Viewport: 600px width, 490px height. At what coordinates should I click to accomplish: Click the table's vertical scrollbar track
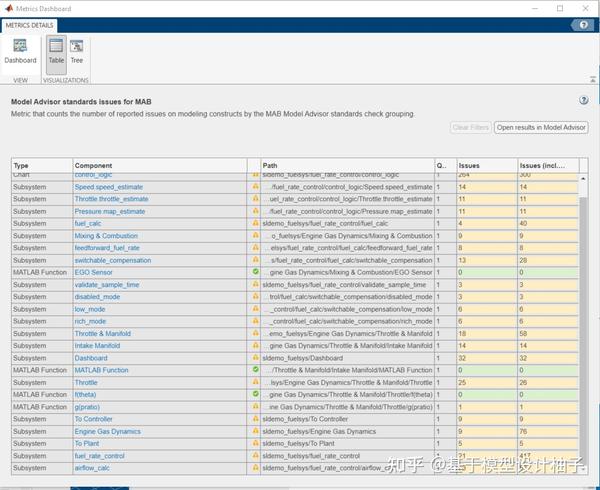[583, 325]
